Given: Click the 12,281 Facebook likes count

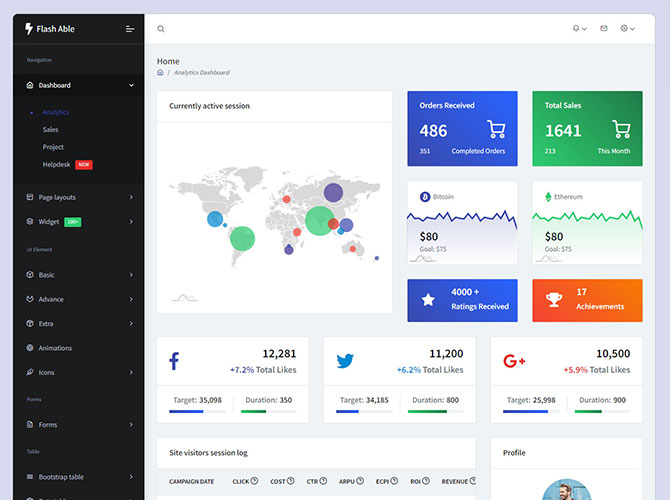Looking at the screenshot, I should pos(279,354).
